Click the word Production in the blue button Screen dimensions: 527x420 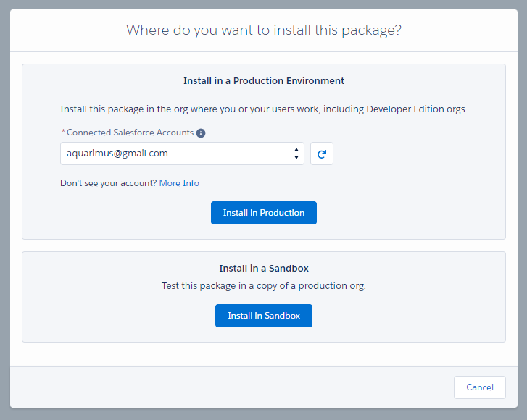282,213
